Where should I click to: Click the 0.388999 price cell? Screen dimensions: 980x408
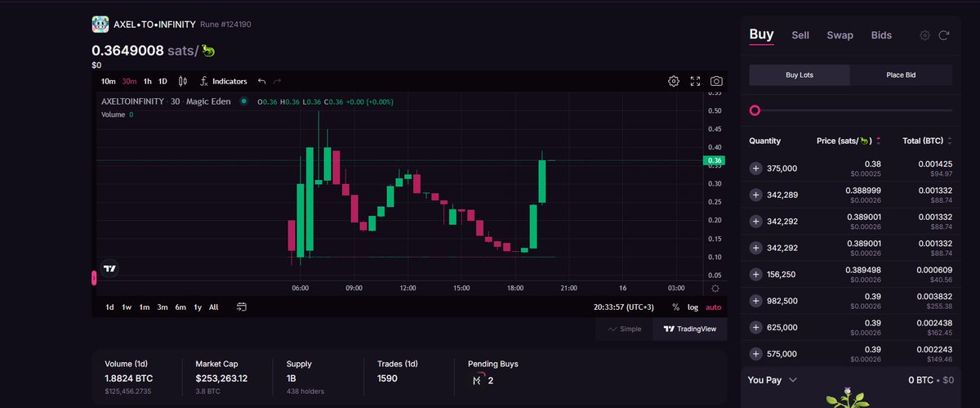(863, 191)
